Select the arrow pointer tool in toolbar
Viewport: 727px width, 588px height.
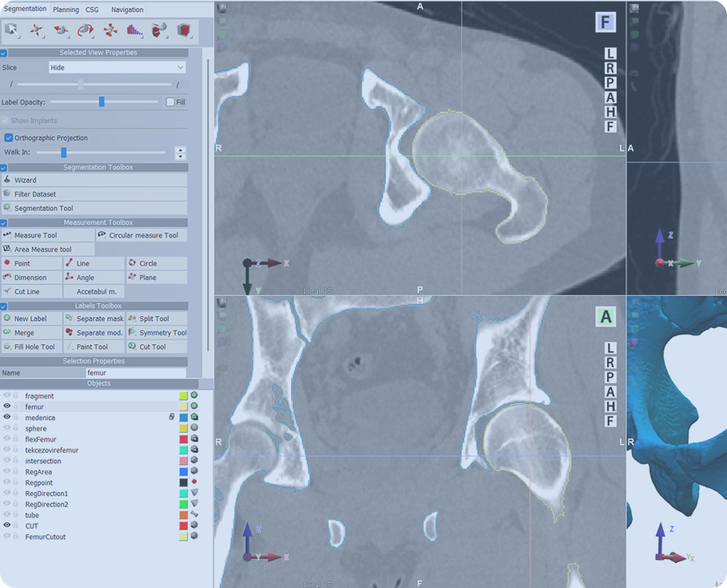coord(11,30)
